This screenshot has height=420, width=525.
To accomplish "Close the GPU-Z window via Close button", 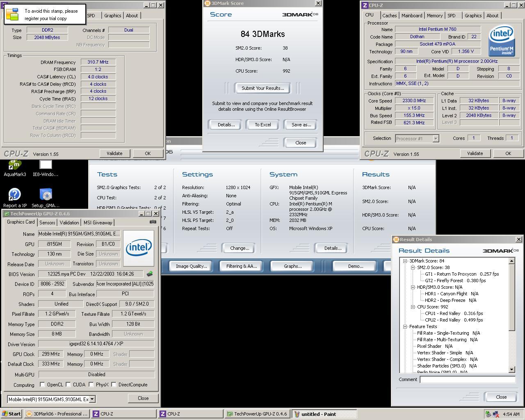I will (143, 398).
